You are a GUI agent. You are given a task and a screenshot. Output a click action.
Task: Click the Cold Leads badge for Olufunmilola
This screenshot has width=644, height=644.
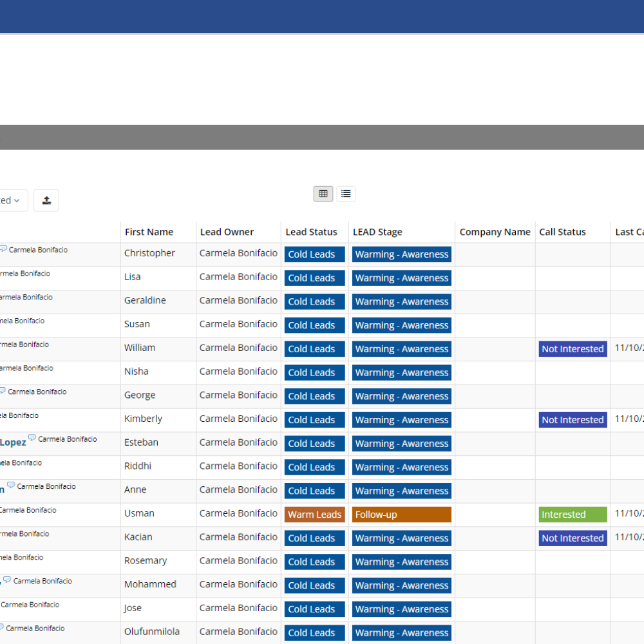(x=315, y=633)
